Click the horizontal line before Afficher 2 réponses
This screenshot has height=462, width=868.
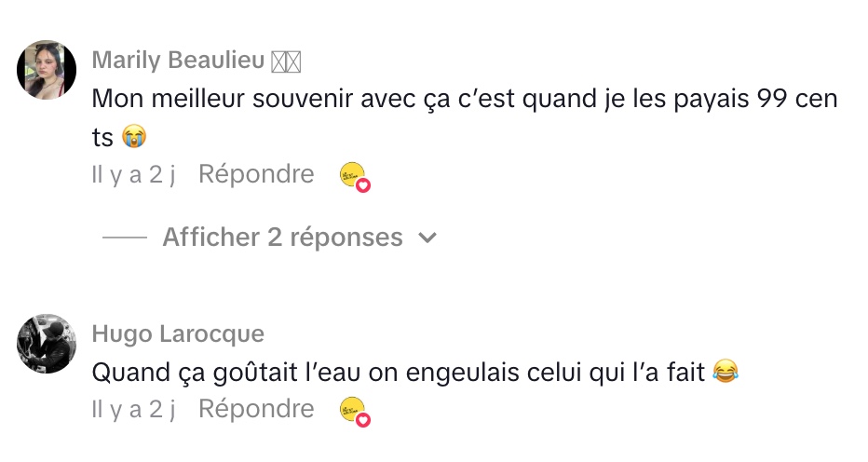(125, 238)
